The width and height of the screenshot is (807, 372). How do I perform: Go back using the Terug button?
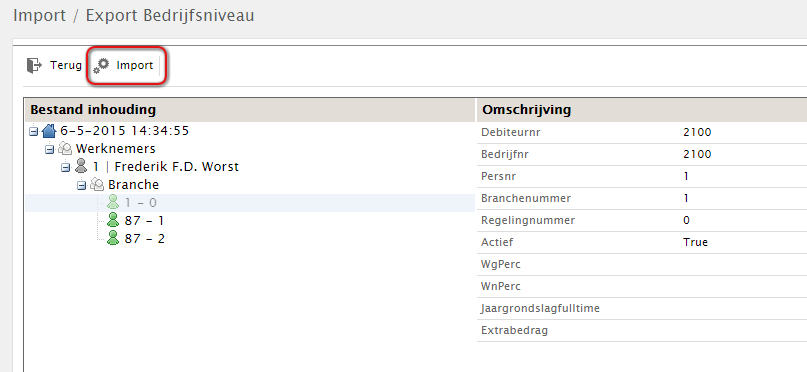[54, 66]
